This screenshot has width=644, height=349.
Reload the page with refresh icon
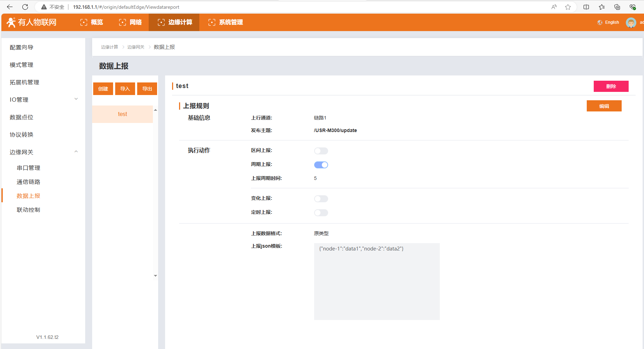coord(25,7)
